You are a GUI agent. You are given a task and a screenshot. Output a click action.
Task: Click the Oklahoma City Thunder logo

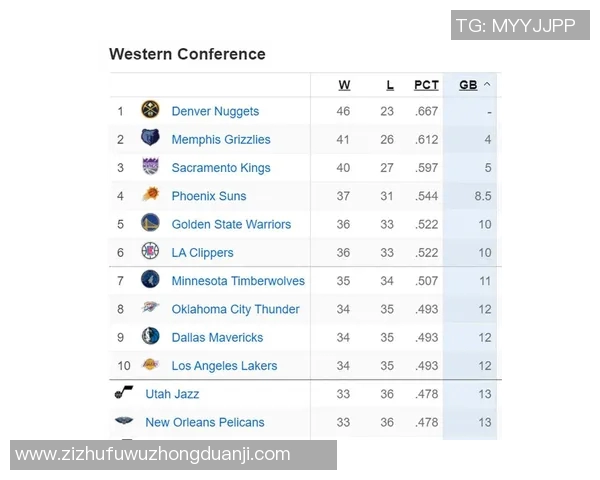click(x=150, y=309)
